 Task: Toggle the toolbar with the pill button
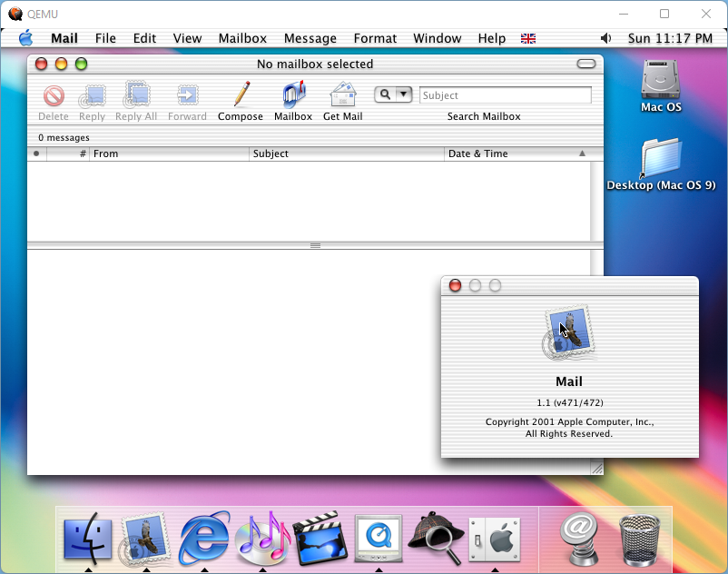586,64
